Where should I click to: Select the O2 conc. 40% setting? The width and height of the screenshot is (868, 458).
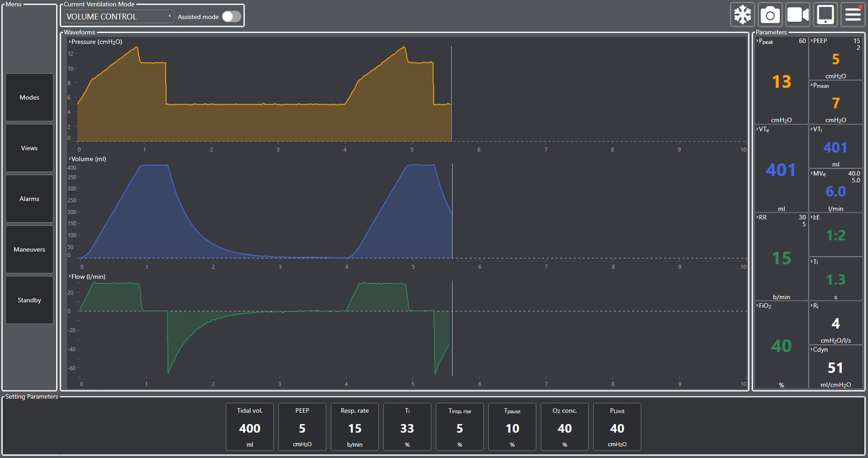[565, 427]
